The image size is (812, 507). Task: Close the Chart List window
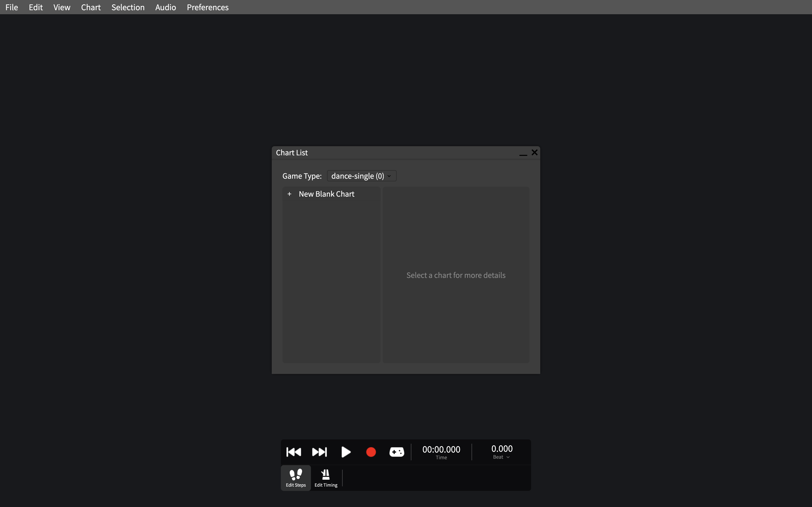(x=535, y=153)
